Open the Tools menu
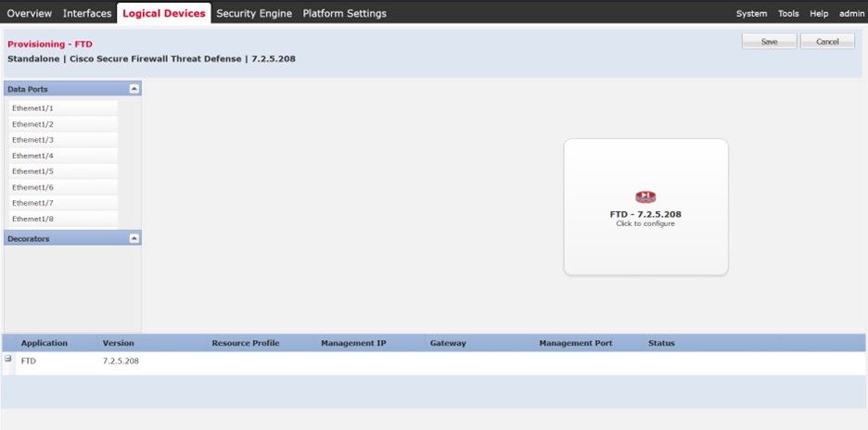868x430 pixels. [788, 14]
